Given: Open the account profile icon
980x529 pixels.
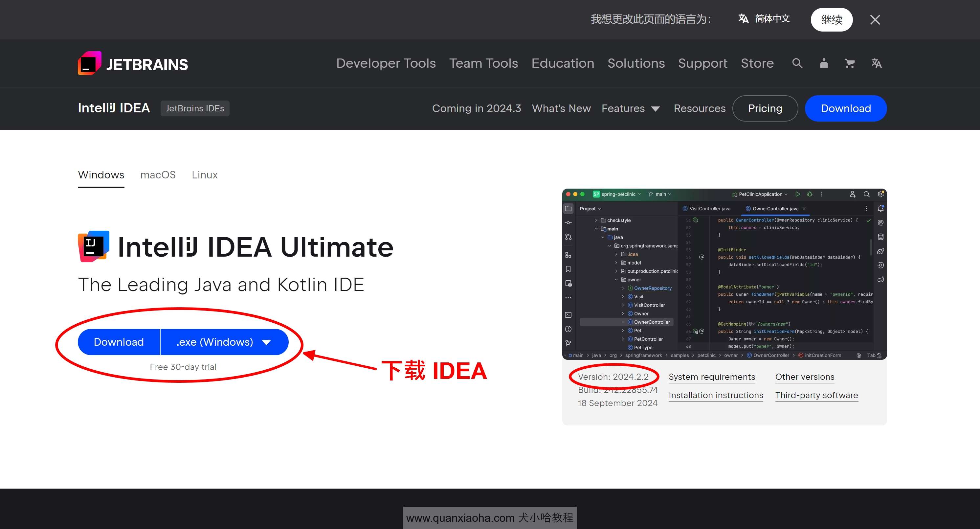Looking at the screenshot, I should click(824, 63).
